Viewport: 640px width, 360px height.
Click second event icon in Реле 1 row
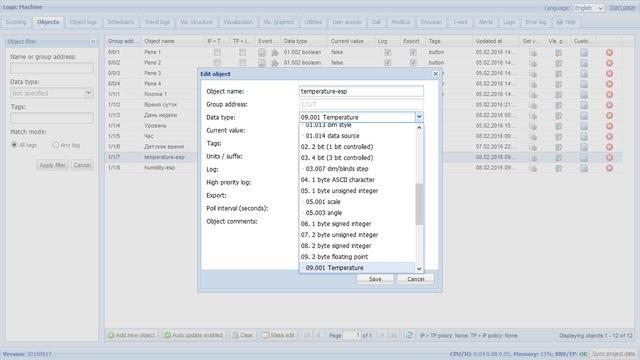pos(275,52)
